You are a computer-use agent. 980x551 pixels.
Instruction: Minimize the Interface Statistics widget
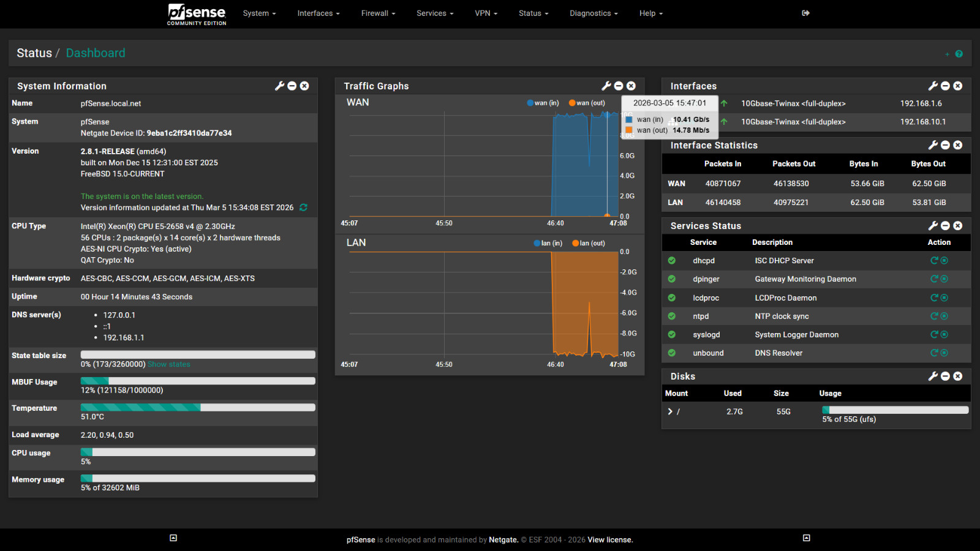click(x=945, y=145)
